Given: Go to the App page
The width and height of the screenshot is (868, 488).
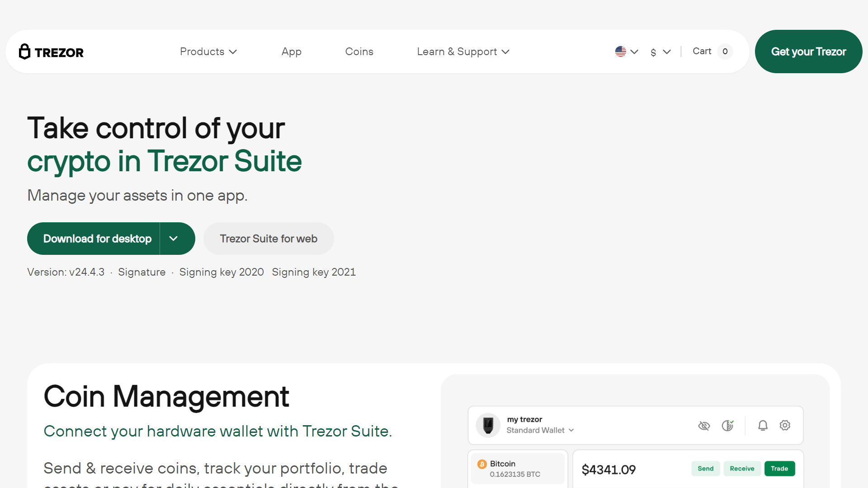Looking at the screenshot, I should 291,52.
